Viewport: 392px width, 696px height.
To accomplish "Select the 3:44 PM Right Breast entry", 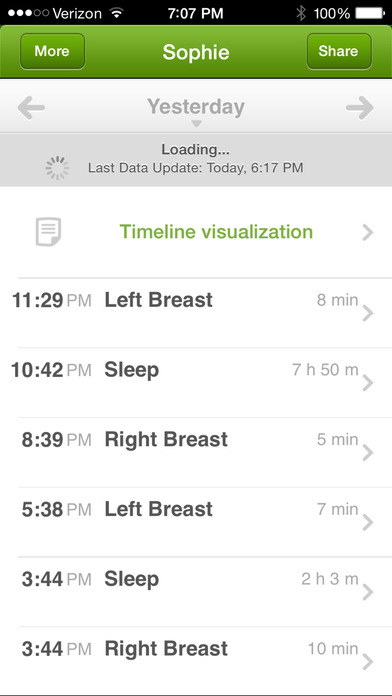I will [x=196, y=661].
